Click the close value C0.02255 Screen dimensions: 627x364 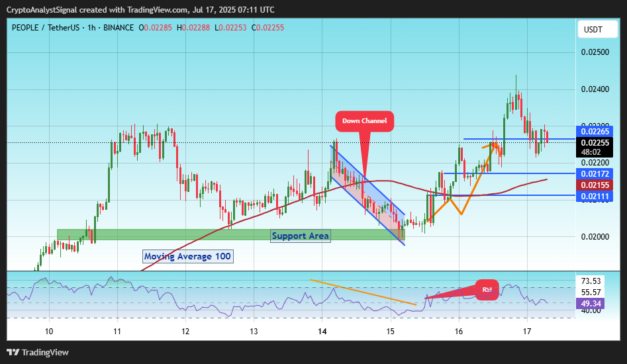(268, 28)
